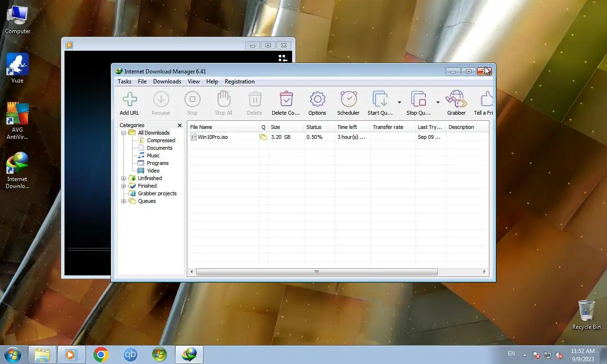Open the Start Queue dropdown arrow
Image resolution: width=607 pixels, height=364 pixels.
(x=399, y=102)
